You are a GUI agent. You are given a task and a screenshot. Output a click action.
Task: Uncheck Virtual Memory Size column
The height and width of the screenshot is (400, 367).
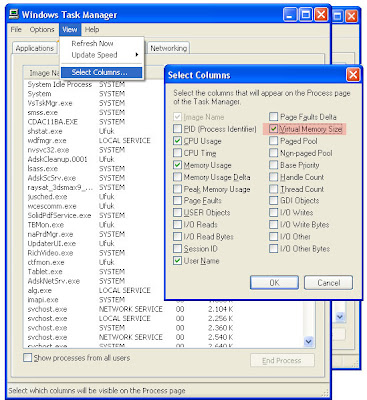(x=273, y=129)
